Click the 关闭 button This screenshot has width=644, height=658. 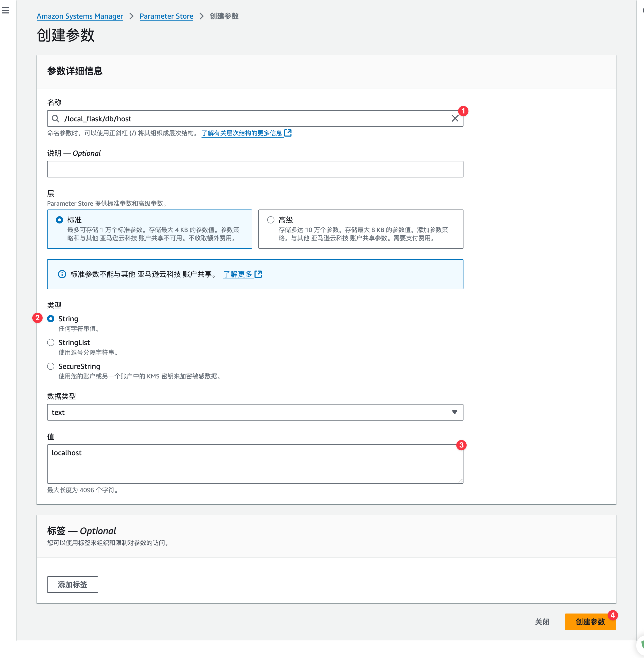click(x=542, y=622)
